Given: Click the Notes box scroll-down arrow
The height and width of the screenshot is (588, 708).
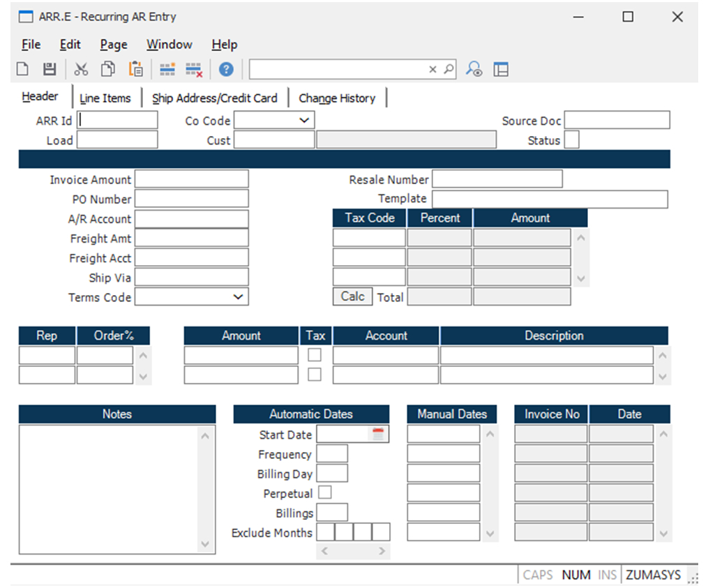Looking at the screenshot, I should coord(205,544).
